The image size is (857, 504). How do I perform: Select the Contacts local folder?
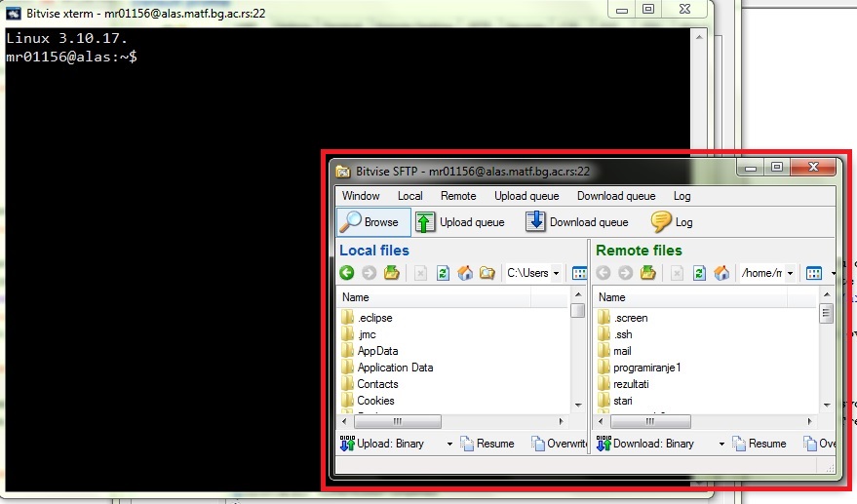[x=370, y=384]
